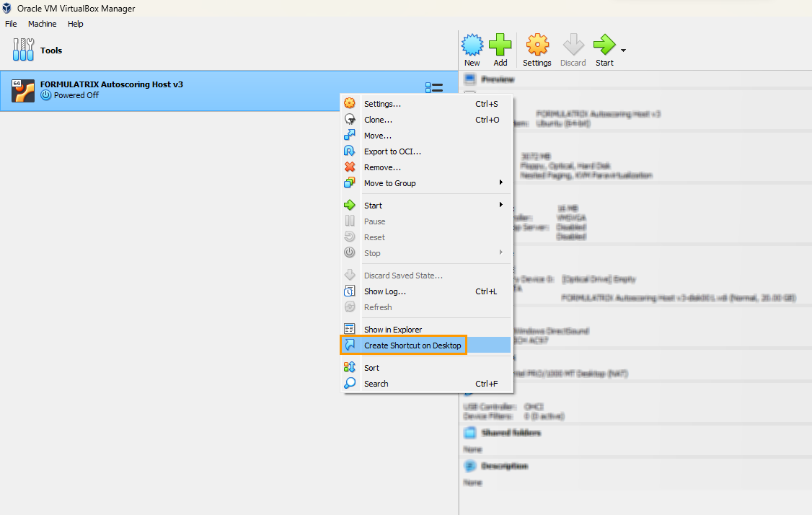Expand the Move to Group submenu arrow
The image size is (812, 515).
click(x=500, y=183)
